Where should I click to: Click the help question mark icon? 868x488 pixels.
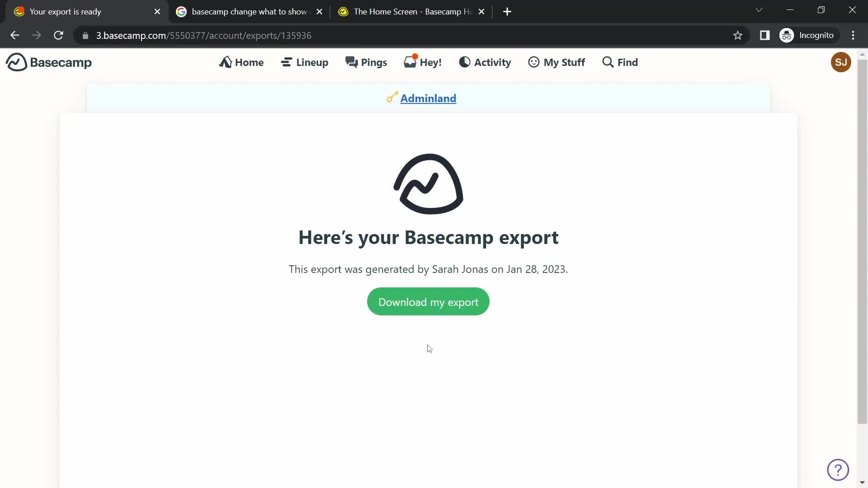click(839, 470)
